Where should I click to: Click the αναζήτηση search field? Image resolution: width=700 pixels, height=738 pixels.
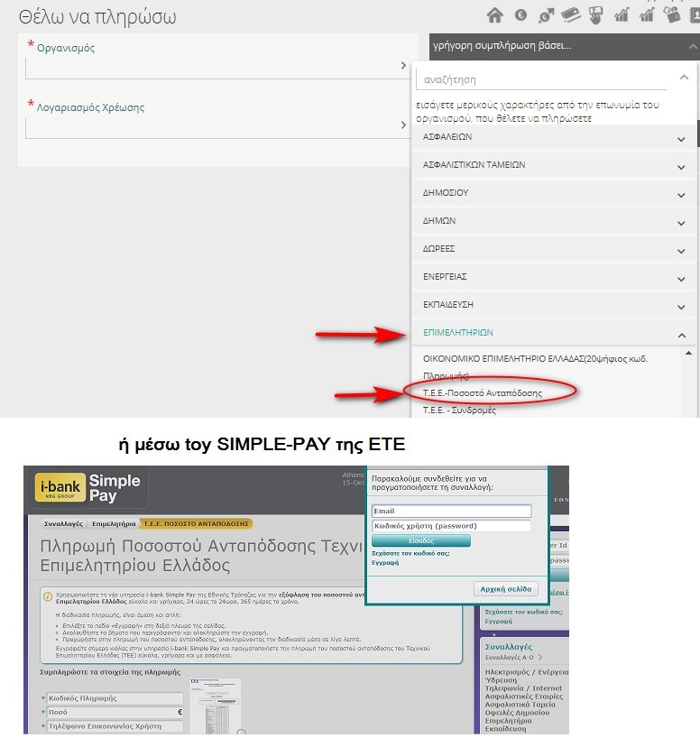tap(541, 80)
